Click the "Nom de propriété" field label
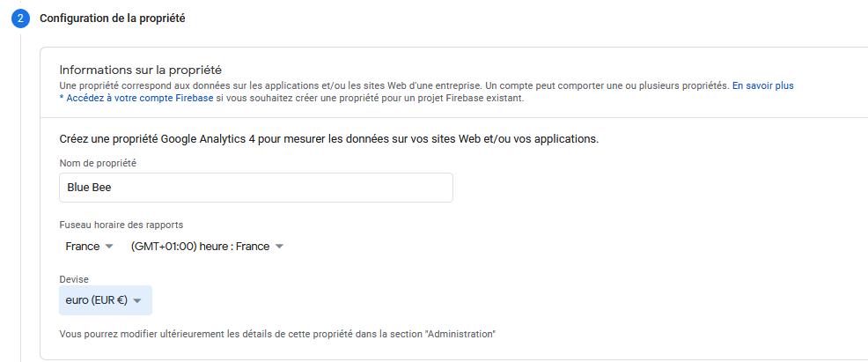Viewport: 868px width, 362px height. pyautogui.click(x=98, y=163)
